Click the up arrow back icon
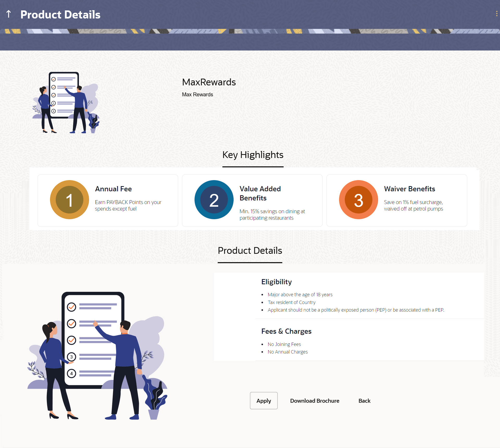This screenshot has height=448, width=500. coord(9,14)
